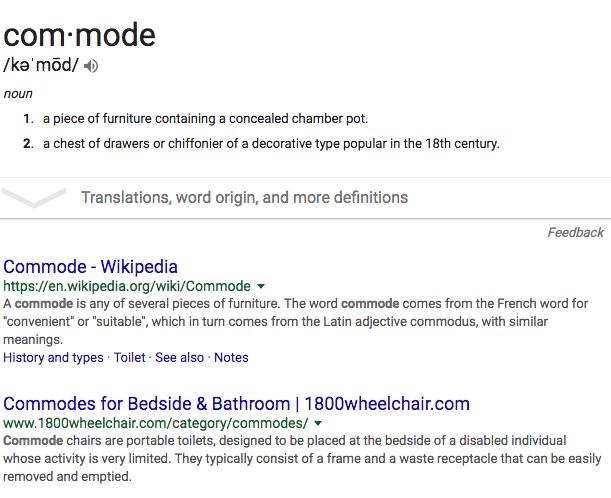Open Commodes for Bedside & Bathroom result

pyautogui.click(x=236, y=404)
